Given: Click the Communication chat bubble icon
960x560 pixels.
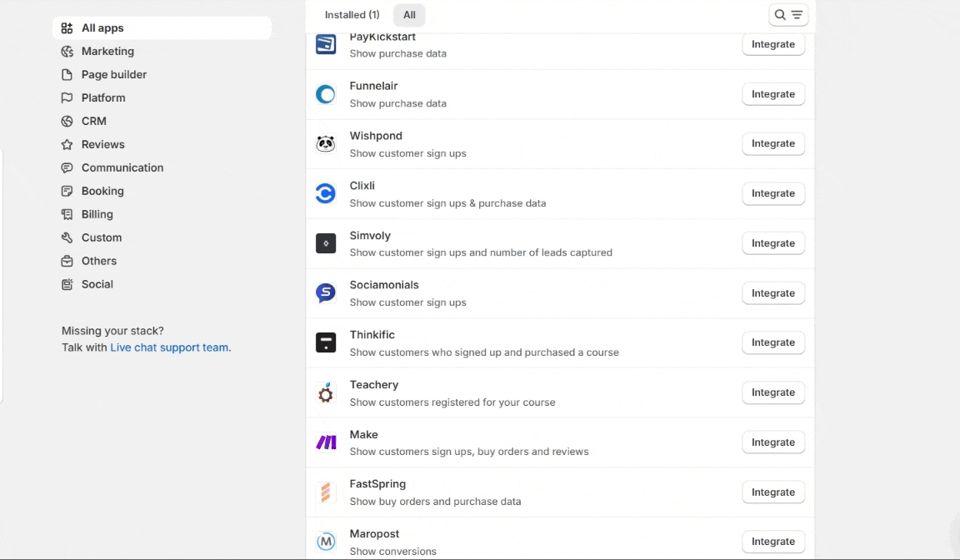Looking at the screenshot, I should (67, 167).
